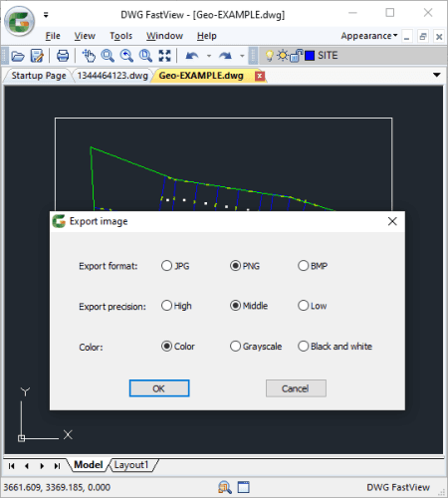Image resolution: width=448 pixels, height=498 pixels.
Task: Click the status bar magnifier icon
Action: coord(225,487)
